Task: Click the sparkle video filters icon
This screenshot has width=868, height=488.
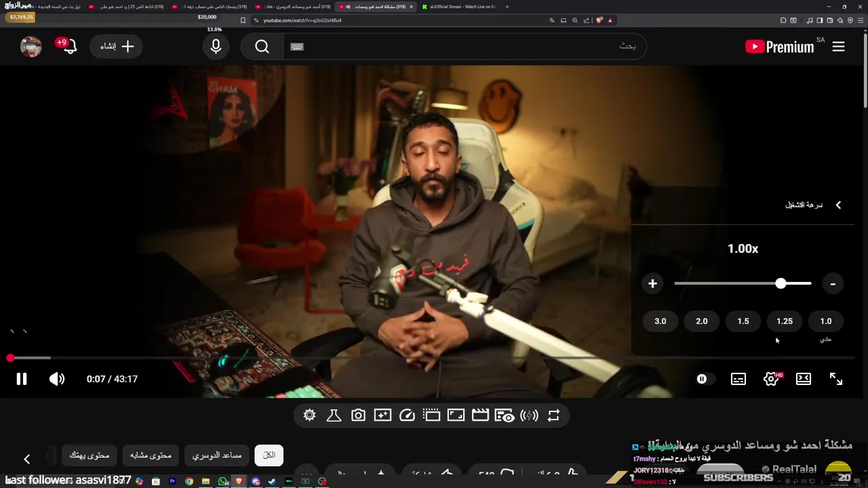Action: 382,415
